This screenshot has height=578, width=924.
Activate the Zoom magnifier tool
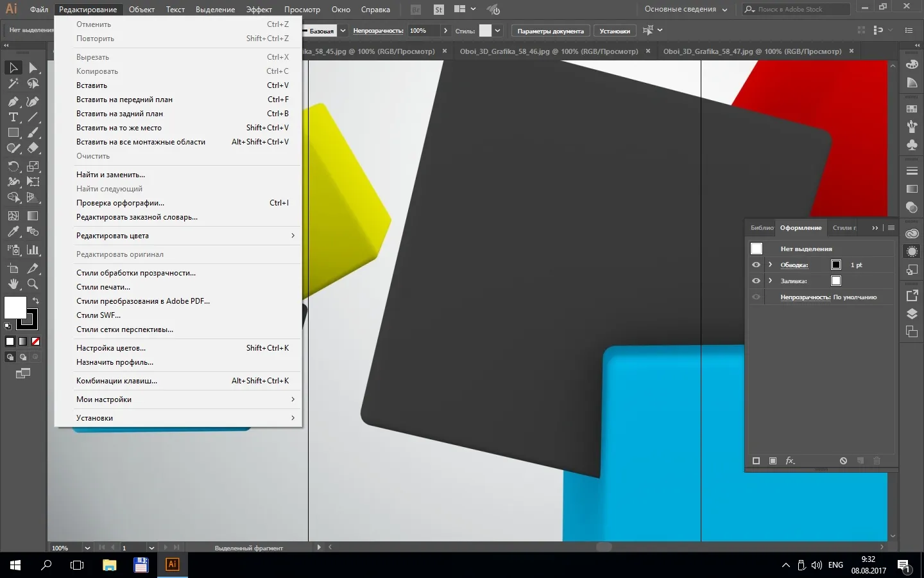pos(33,284)
